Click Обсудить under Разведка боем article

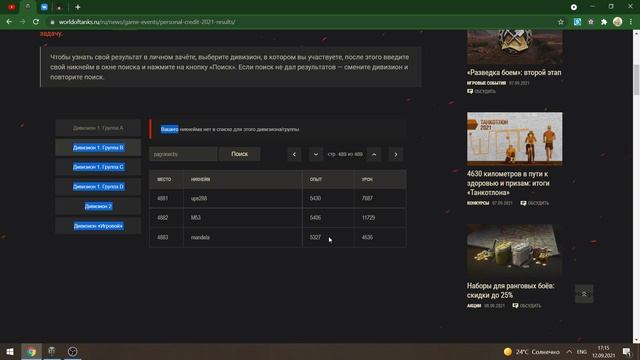click(x=482, y=91)
